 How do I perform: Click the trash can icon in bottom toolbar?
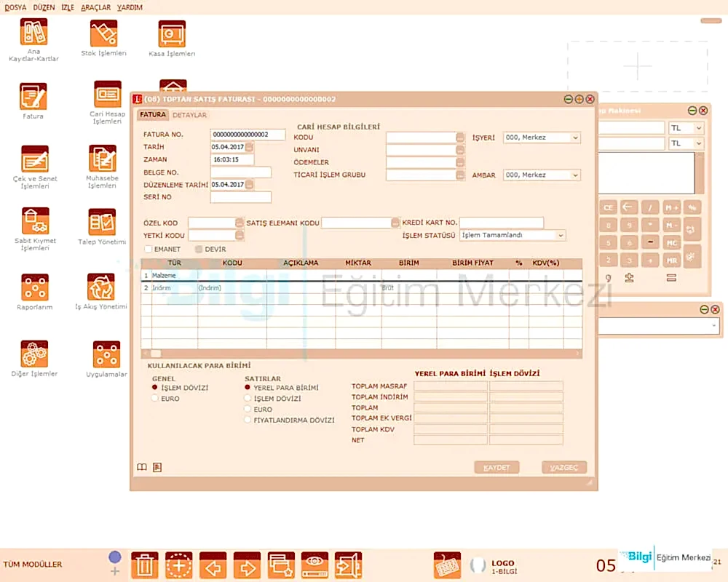coord(145,565)
